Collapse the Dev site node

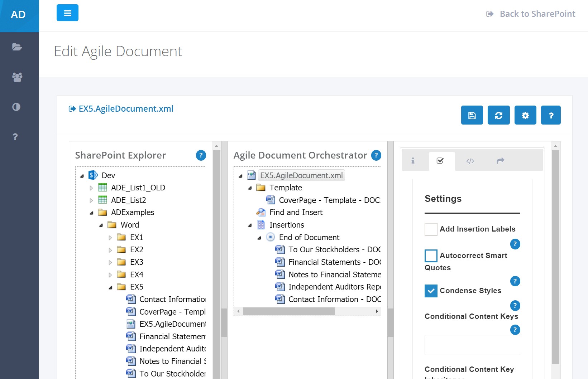click(82, 176)
